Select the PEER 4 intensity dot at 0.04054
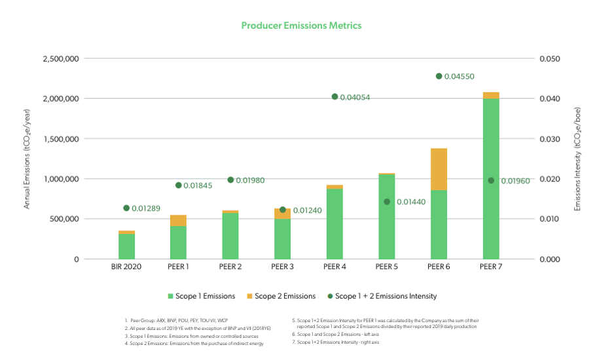This screenshot has width=614, height=364. point(334,96)
